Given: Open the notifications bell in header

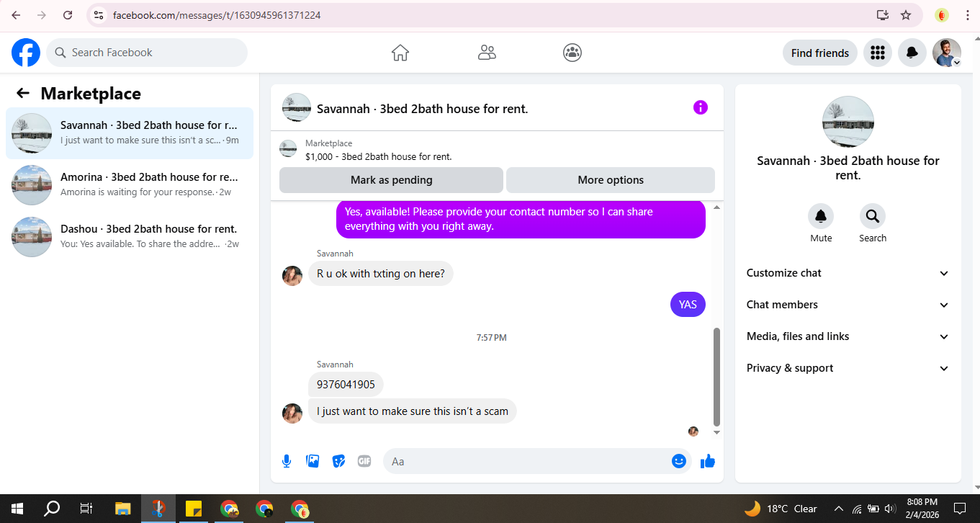Looking at the screenshot, I should (x=912, y=53).
